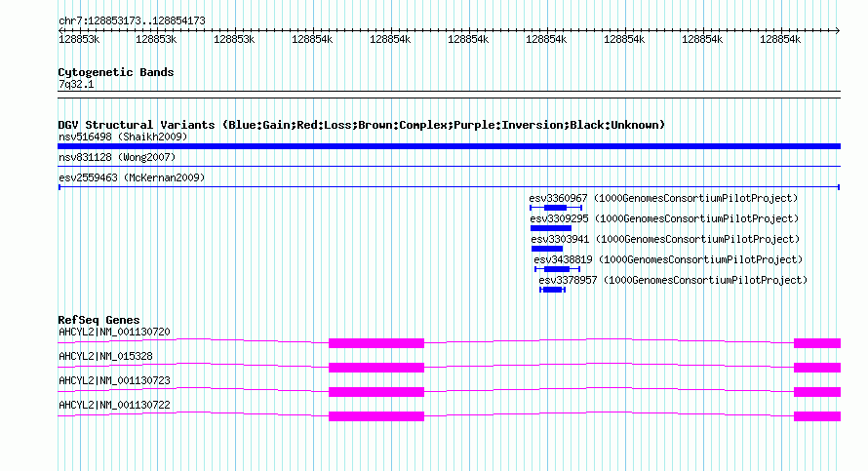Click the 7q32.1 band label

pyautogui.click(x=76, y=85)
